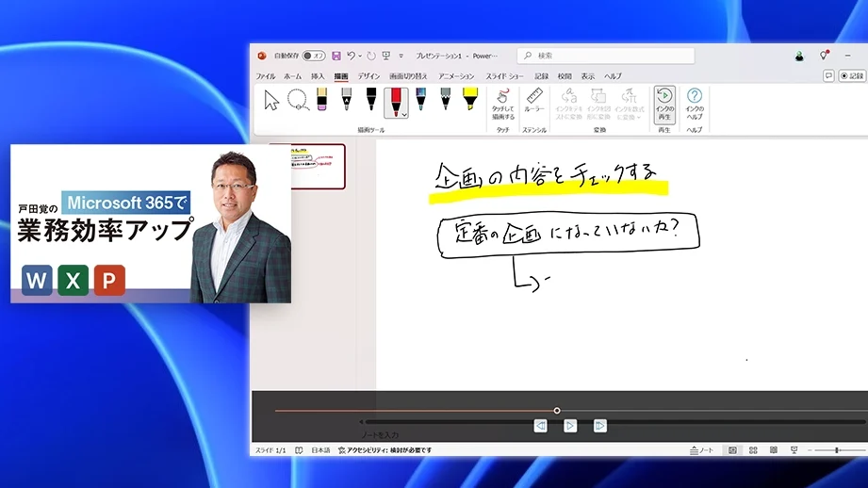Select the yellow highlighter pen

469,100
